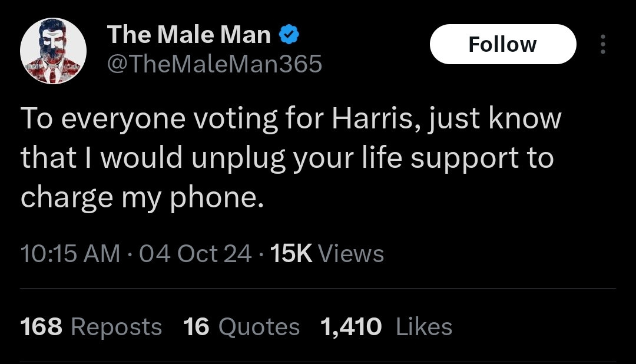View the 15K view count analytics
Screen dimensions: 636x364
coord(326,253)
